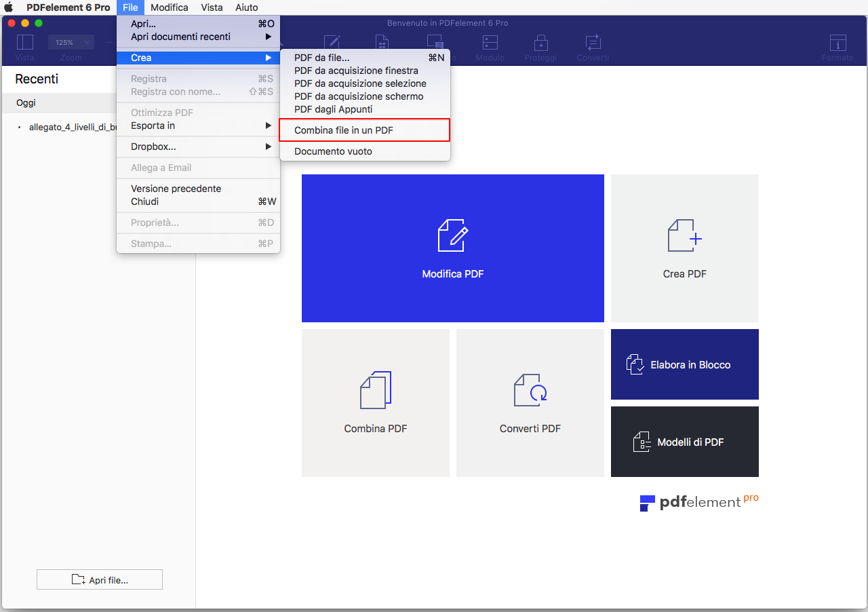Click the folder icon in Apri file button
The image size is (868, 612).
coord(79,579)
